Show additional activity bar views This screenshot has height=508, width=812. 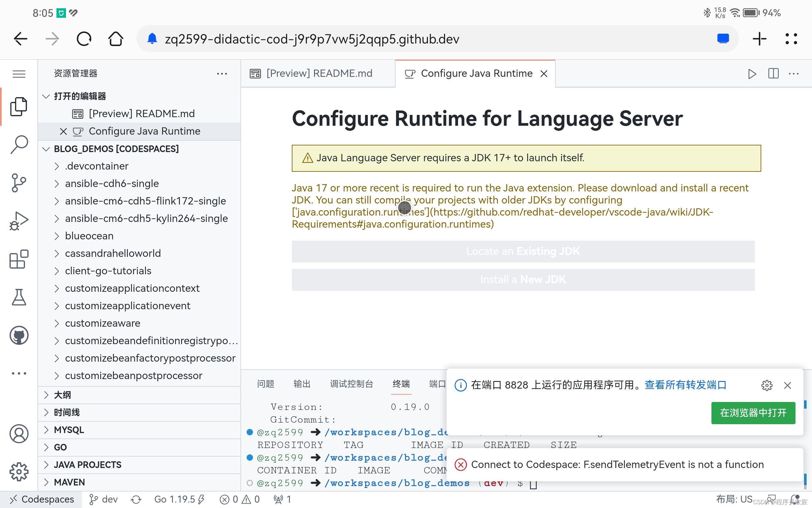tap(19, 373)
